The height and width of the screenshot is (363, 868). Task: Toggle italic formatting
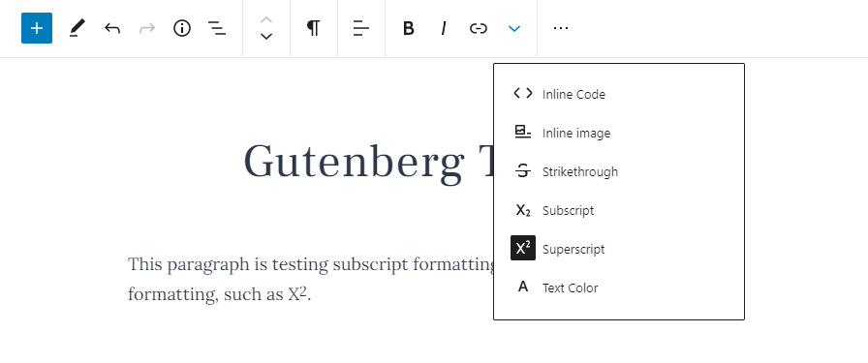click(x=444, y=28)
